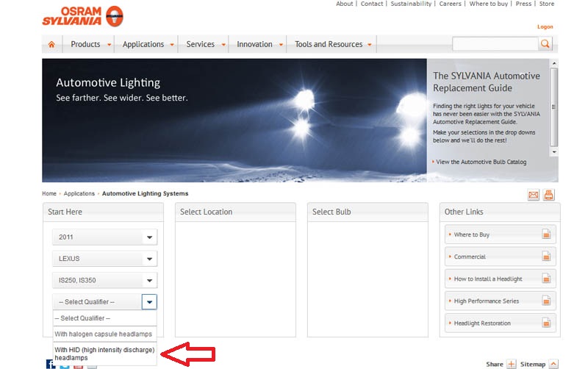588x369 pixels.
Task: Choose With halogen capsule headlamps option
Action: point(104,334)
